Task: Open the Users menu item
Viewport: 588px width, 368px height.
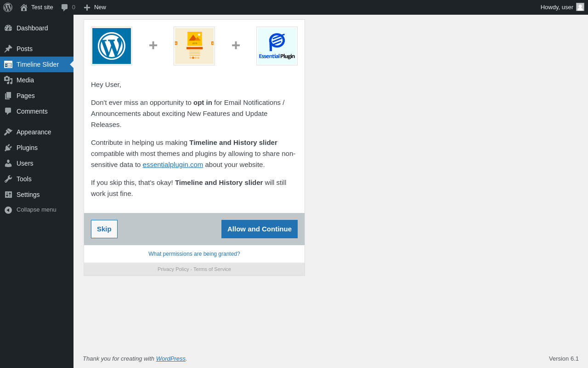Action: point(37,163)
